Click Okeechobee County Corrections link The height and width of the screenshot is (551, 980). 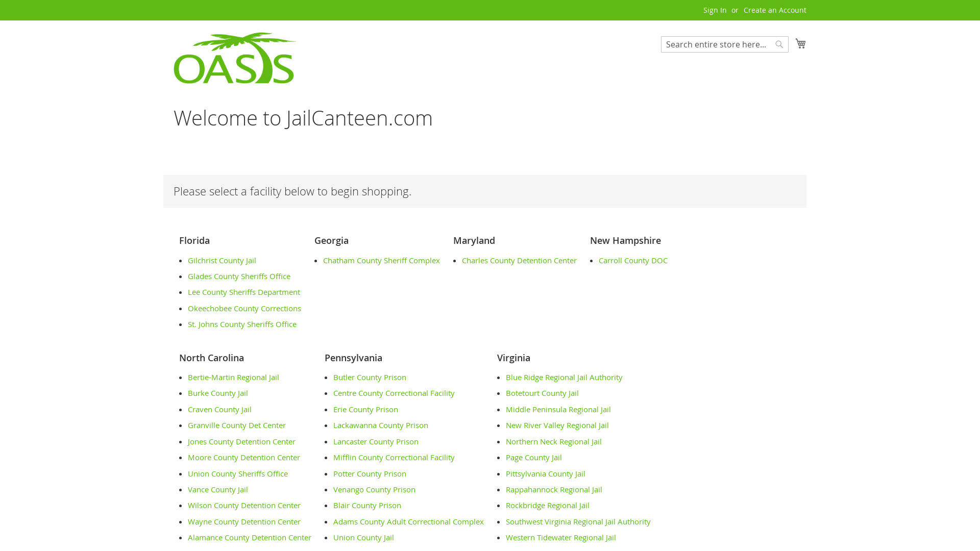pos(244,308)
